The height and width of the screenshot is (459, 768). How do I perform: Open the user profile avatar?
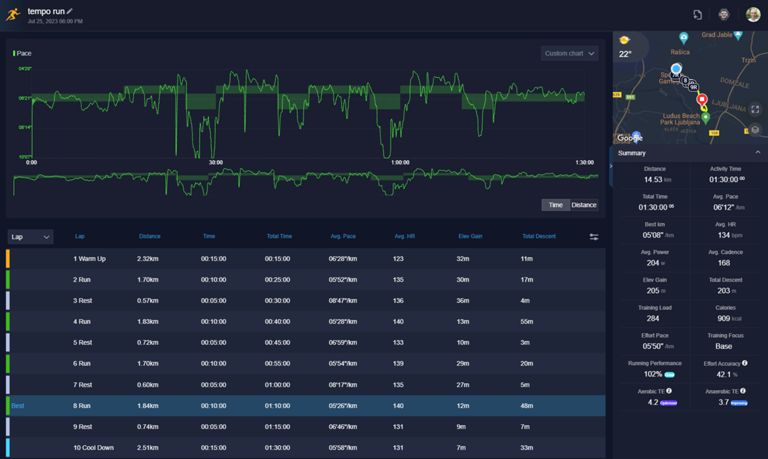pyautogui.click(x=753, y=14)
